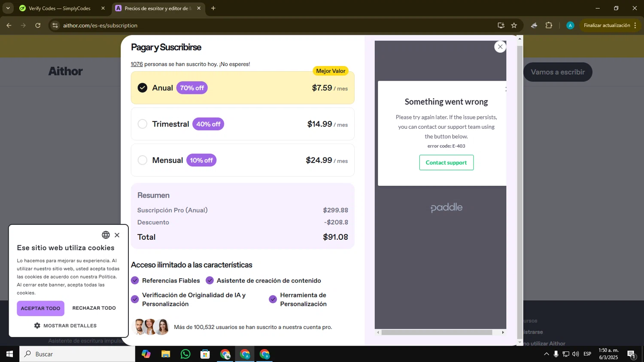Open a new browser tab
Image resolution: width=644 pixels, height=362 pixels.
[213, 8]
